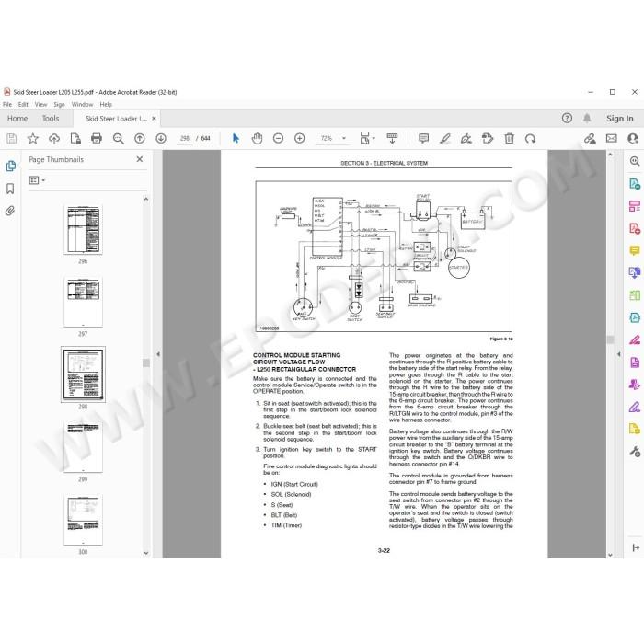Click the account profile icon
The image size is (644, 644).
(633, 138)
